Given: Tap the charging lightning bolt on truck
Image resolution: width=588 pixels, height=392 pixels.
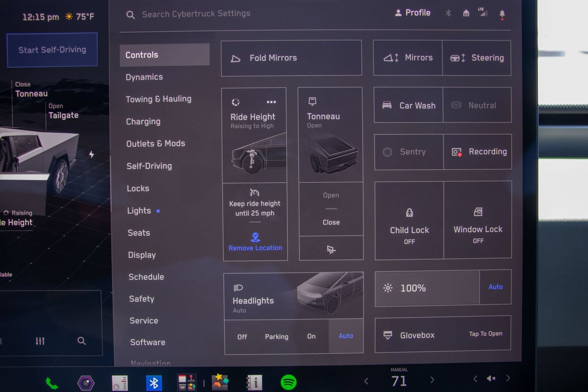Looking at the screenshot, I should coord(92,154).
